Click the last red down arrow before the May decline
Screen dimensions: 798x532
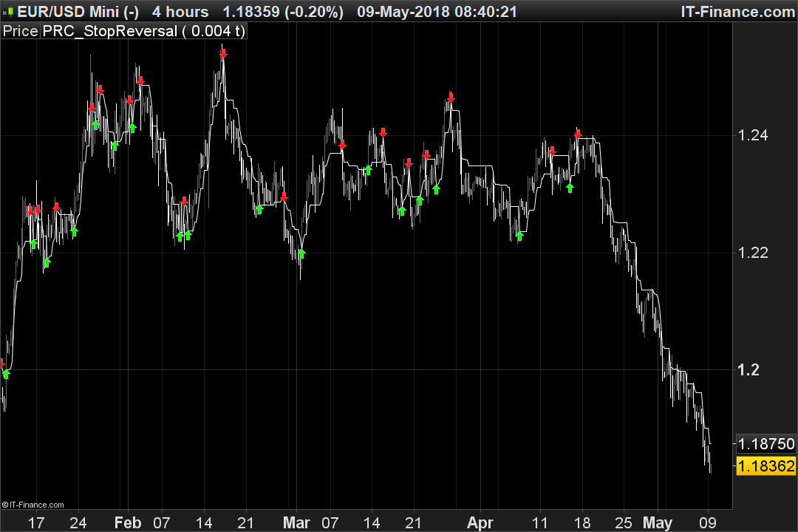(x=578, y=134)
